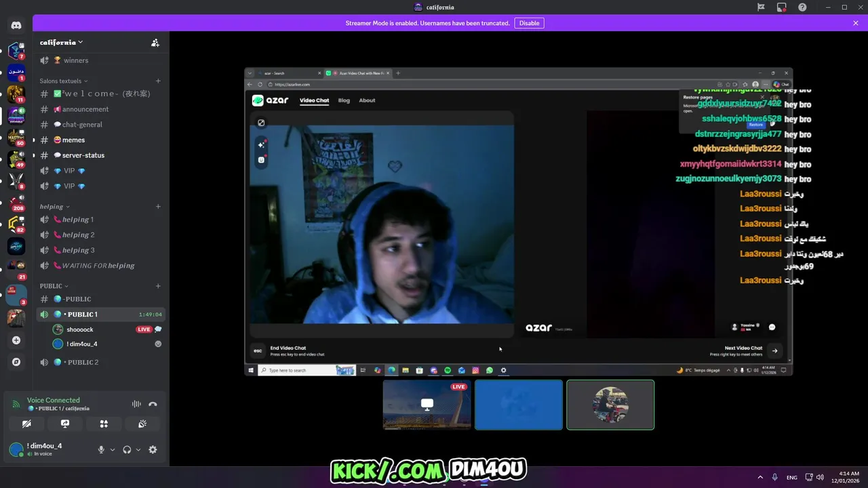Join the PUBLIC 2 voice channel
Image resolution: width=868 pixels, height=488 pixels.
[100, 362]
